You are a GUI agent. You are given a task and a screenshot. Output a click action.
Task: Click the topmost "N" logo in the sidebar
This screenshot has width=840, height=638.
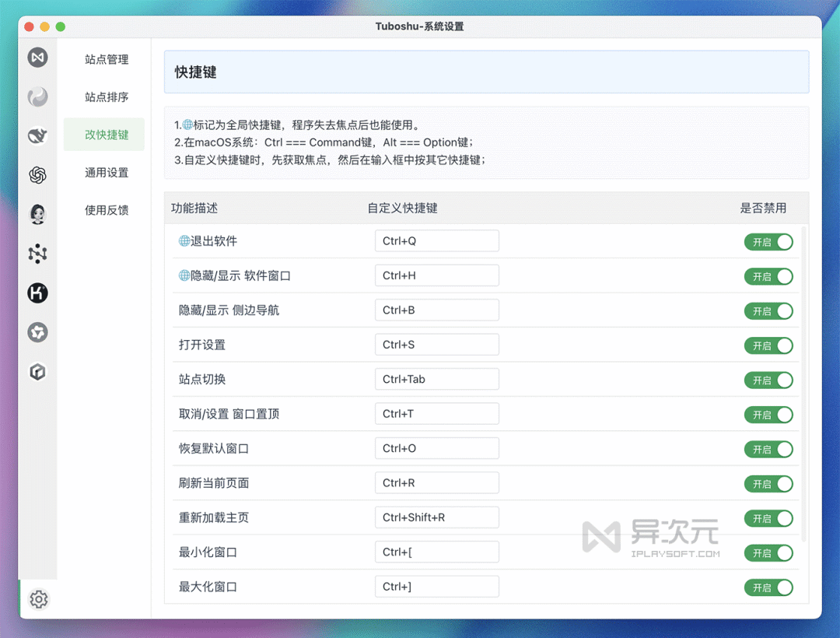click(x=37, y=58)
